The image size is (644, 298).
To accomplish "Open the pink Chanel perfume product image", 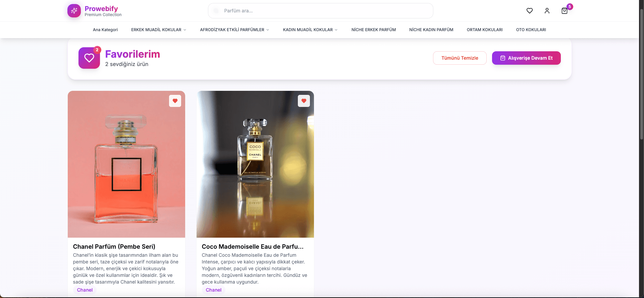I will tap(126, 164).
